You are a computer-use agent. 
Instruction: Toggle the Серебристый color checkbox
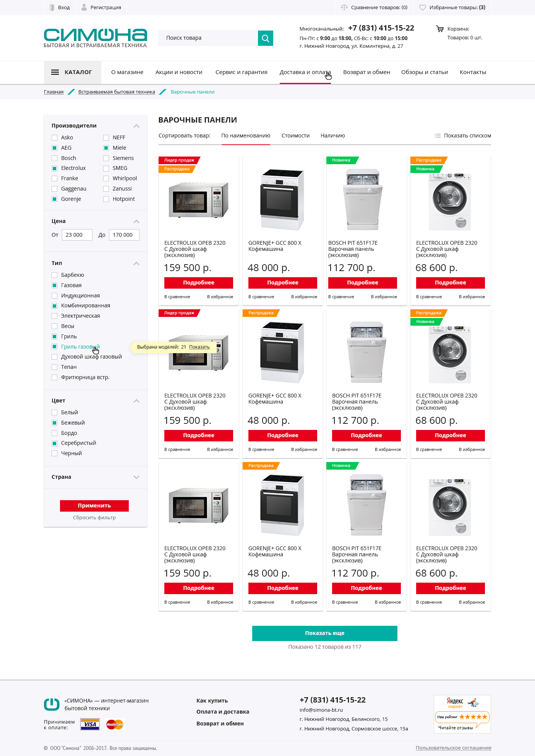coord(54,443)
